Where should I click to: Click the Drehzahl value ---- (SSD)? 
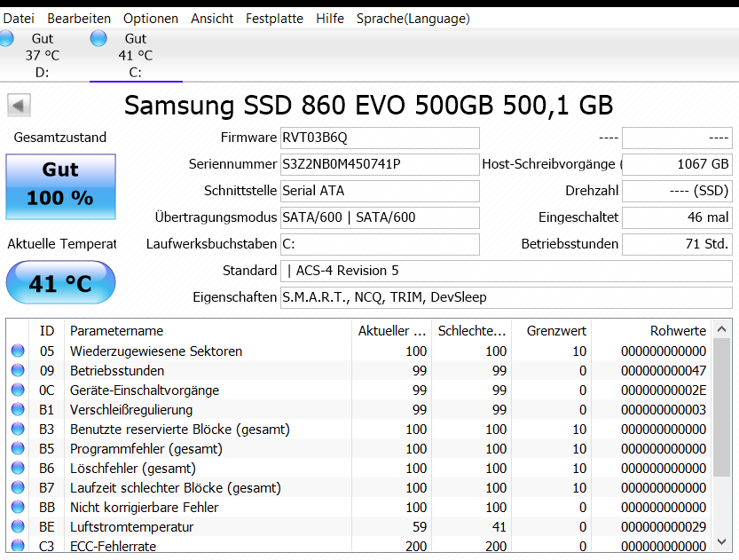(677, 191)
